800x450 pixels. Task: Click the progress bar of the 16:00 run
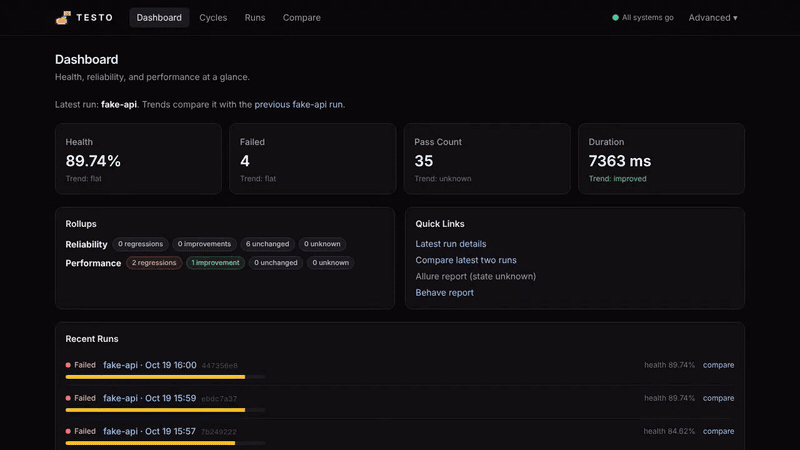click(165, 377)
